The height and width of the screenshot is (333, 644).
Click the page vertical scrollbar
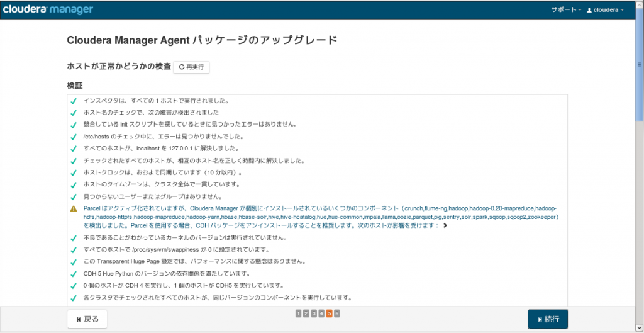click(639, 64)
